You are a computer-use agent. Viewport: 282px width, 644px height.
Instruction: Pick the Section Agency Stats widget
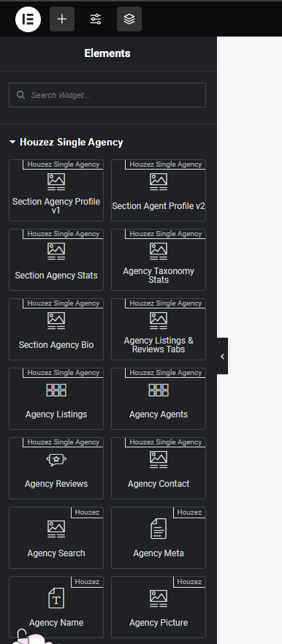(56, 260)
